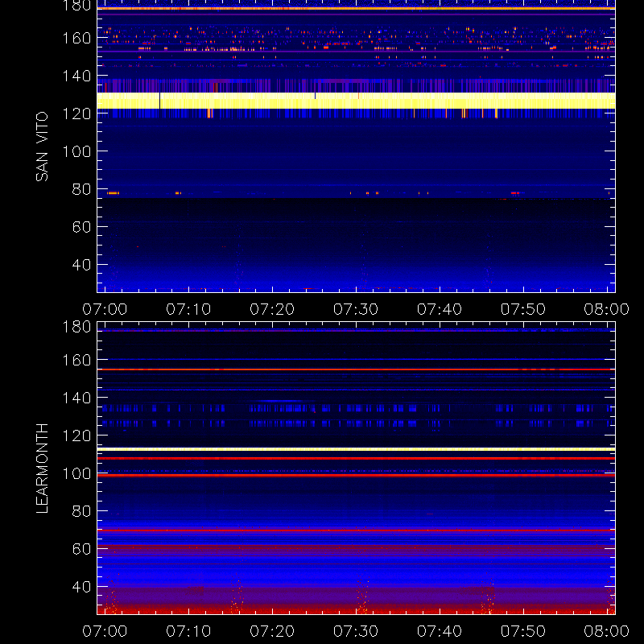Pick the 160 tick label on LEARMONTH axis

76,360
